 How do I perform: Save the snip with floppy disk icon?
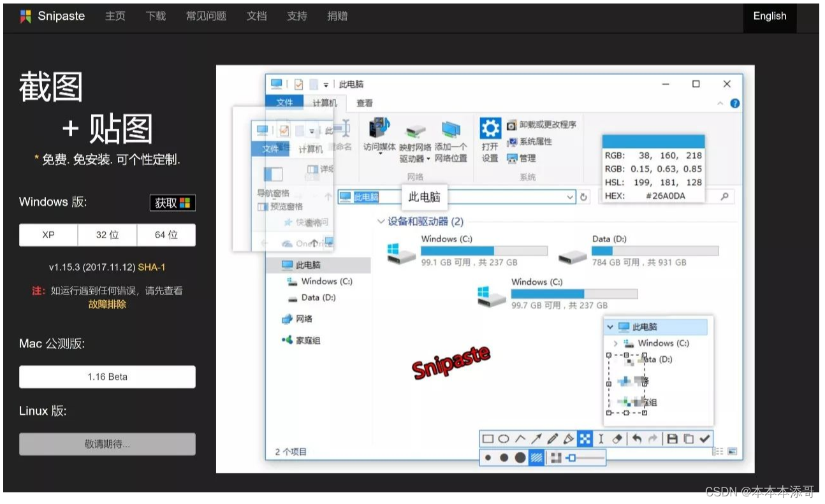click(673, 439)
